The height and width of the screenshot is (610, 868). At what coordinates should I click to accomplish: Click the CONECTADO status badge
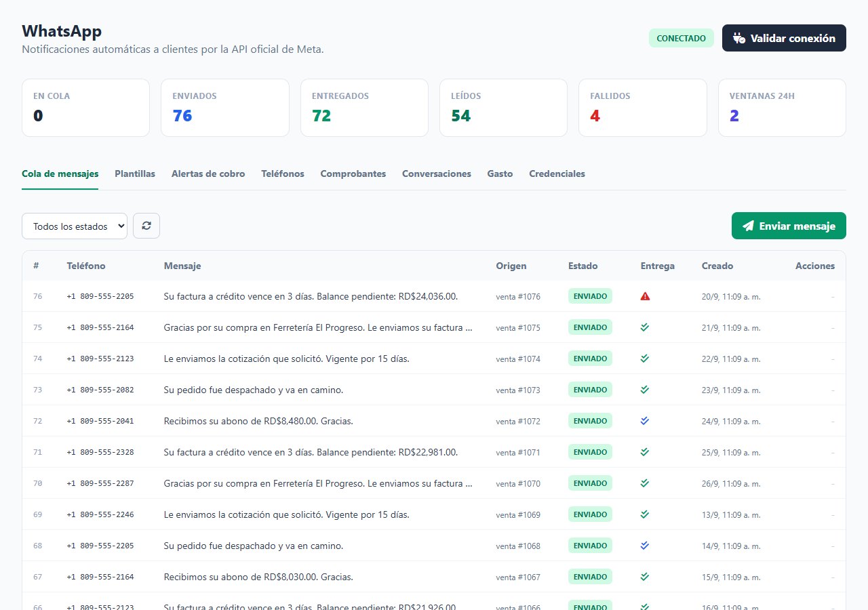click(682, 38)
